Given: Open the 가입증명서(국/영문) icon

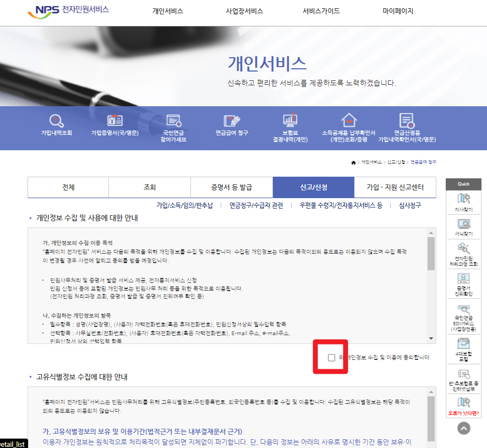Looking at the screenshot, I should point(114,120).
